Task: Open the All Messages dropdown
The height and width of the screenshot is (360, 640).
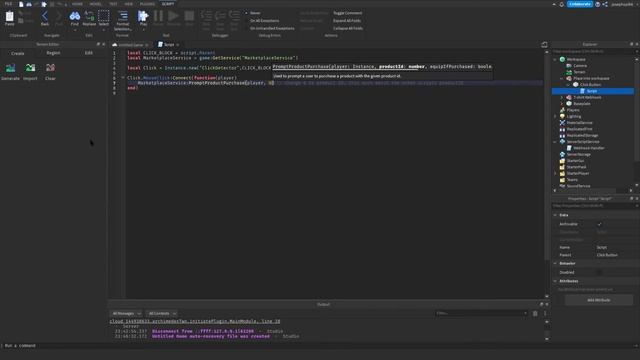Action: coord(126,313)
